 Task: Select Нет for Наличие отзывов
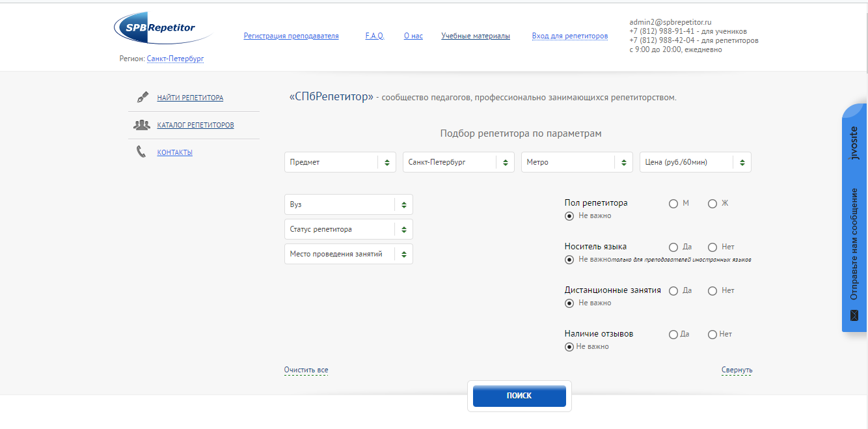click(x=712, y=335)
